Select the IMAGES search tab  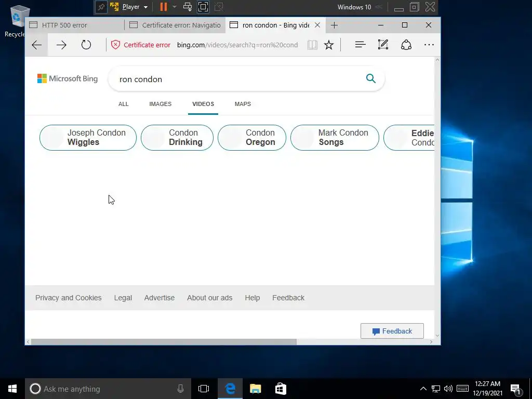click(x=161, y=104)
